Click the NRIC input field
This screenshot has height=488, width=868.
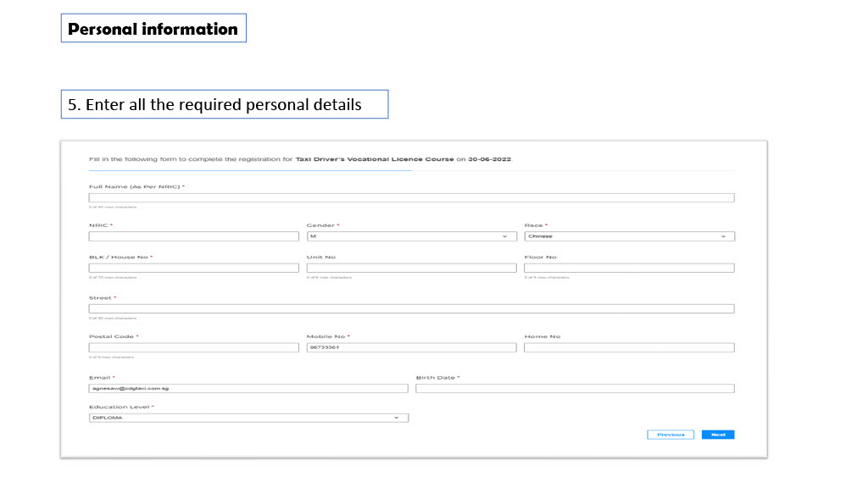pos(194,236)
